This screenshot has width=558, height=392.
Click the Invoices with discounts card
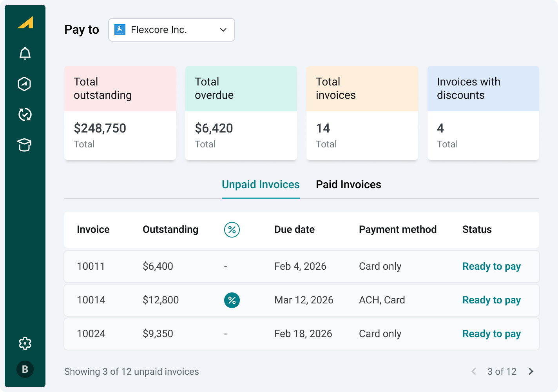[483, 113]
